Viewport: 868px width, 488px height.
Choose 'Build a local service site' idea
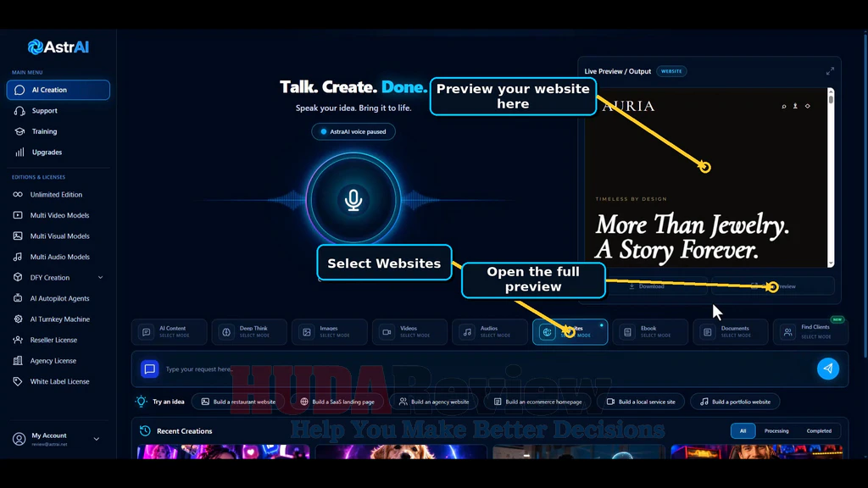pos(641,402)
